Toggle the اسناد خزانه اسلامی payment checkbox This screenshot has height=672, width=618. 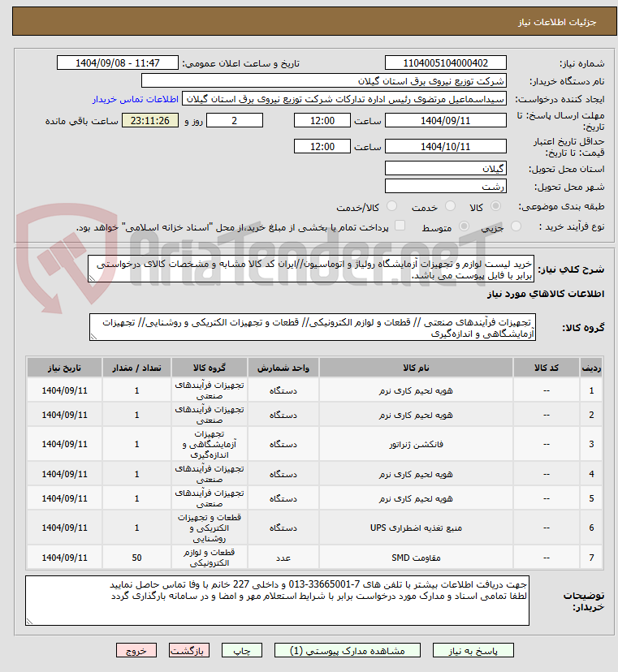(x=400, y=226)
